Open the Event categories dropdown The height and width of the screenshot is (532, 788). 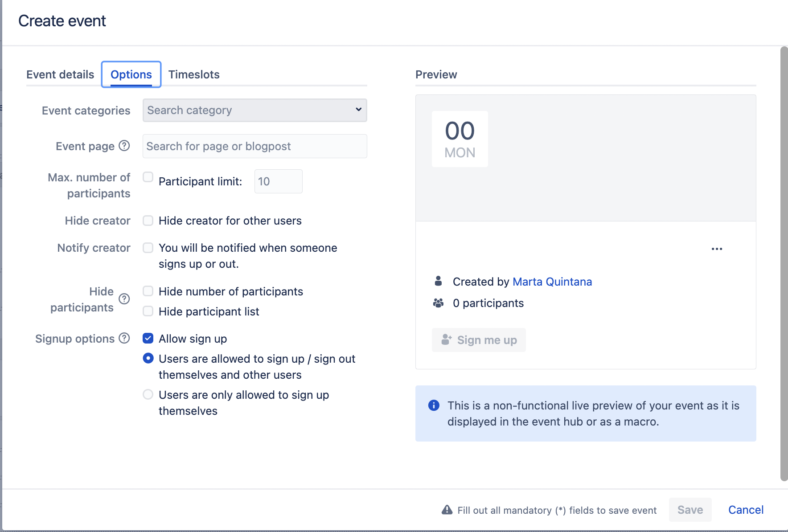click(254, 110)
